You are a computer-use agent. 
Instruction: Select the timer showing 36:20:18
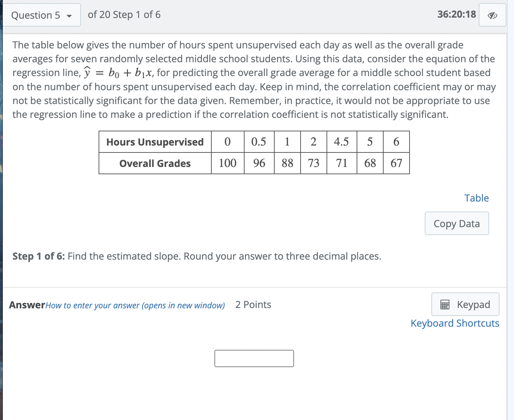[x=456, y=15]
